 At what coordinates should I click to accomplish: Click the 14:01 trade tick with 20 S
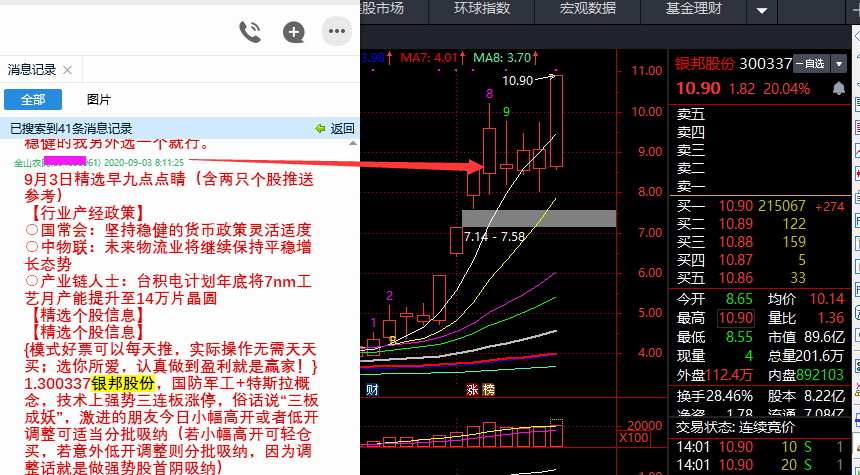click(x=762, y=465)
